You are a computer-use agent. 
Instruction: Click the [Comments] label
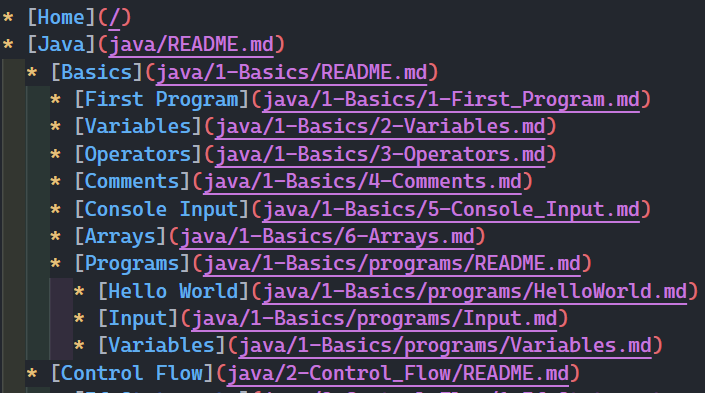pos(132,182)
